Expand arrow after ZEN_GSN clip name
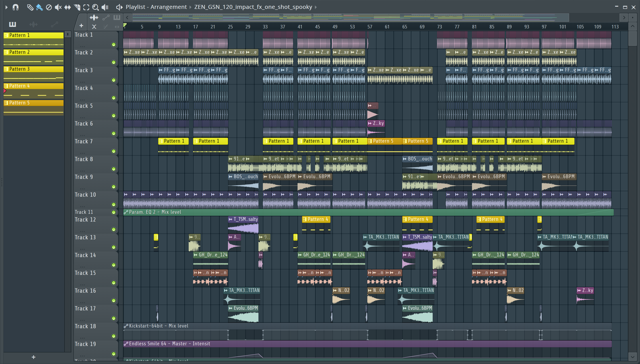This screenshot has width=640, height=364. click(x=316, y=7)
